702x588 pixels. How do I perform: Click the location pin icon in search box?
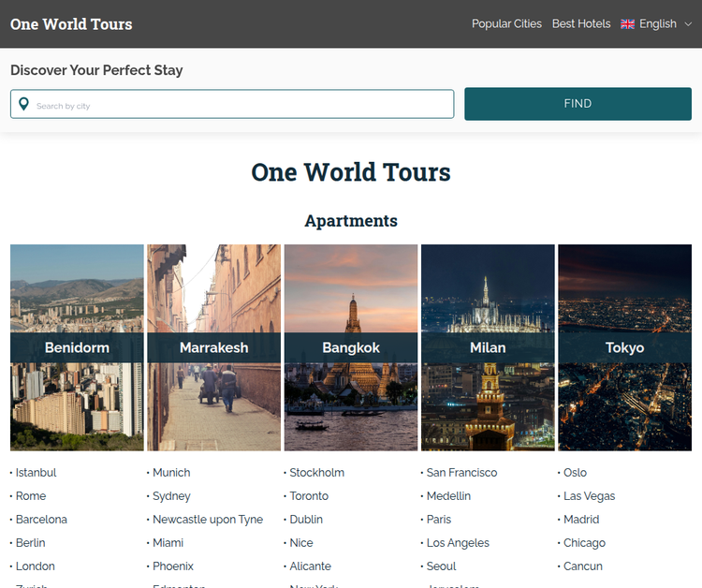click(x=24, y=105)
